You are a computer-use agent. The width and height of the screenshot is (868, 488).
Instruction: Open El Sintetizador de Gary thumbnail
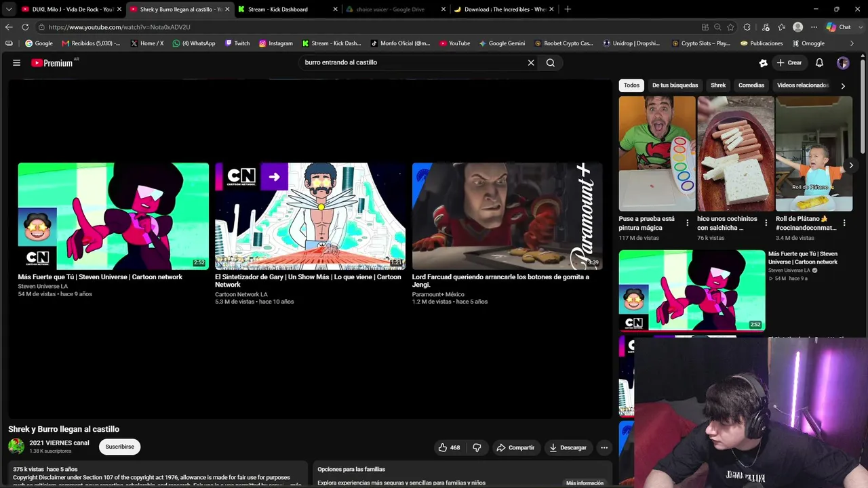click(310, 216)
